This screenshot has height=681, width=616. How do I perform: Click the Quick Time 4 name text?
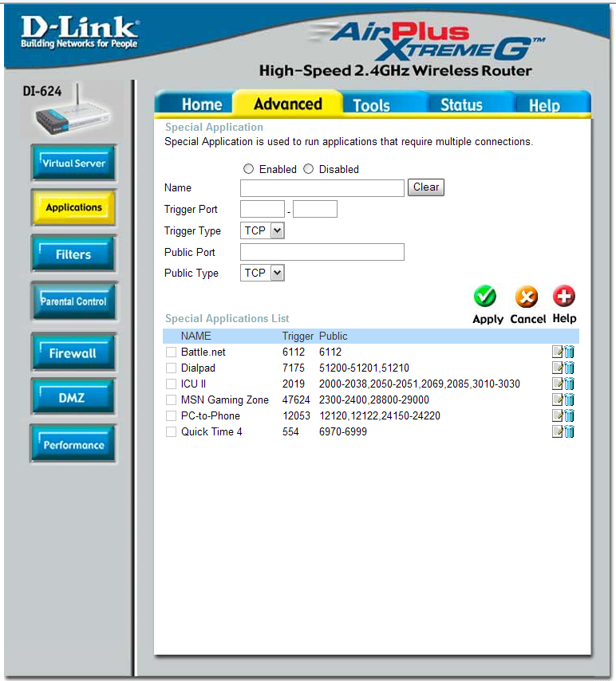pos(211,431)
